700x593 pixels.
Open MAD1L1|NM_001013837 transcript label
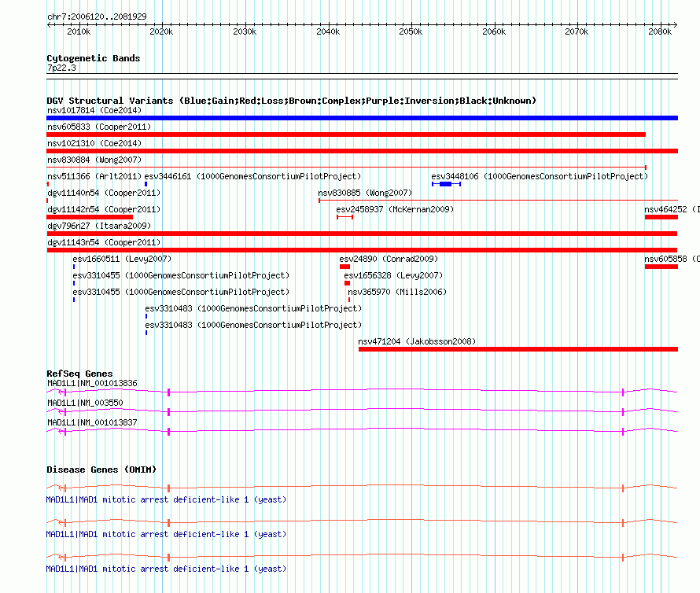pos(92,422)
